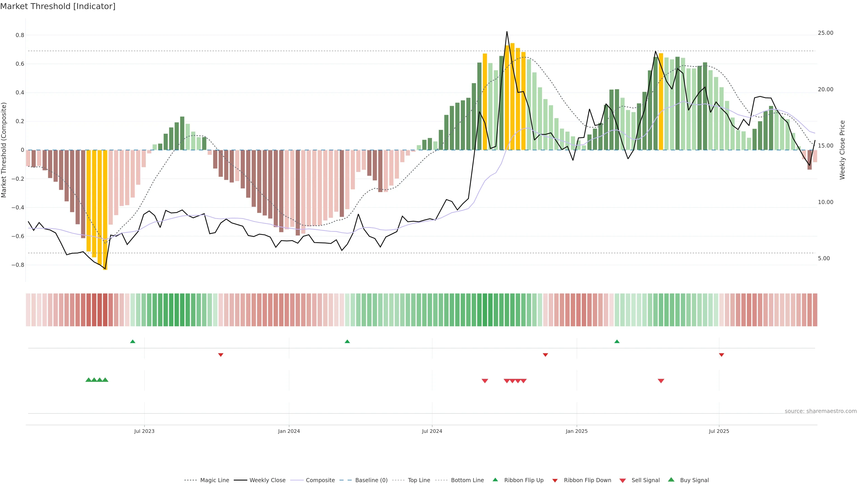Screen dimensions: 868x488
Task: Toggle the Composite legend entry
Action: pyautogui.click(x=320, y=480)
